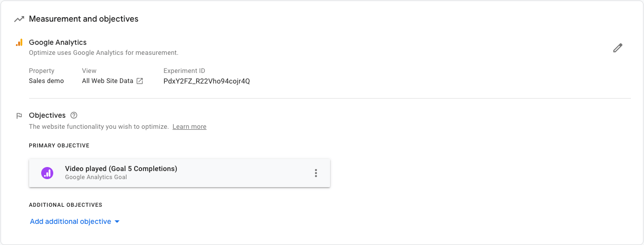
Task: Click the arrow beside Add additional objective
Action: (x=117, y=221)
